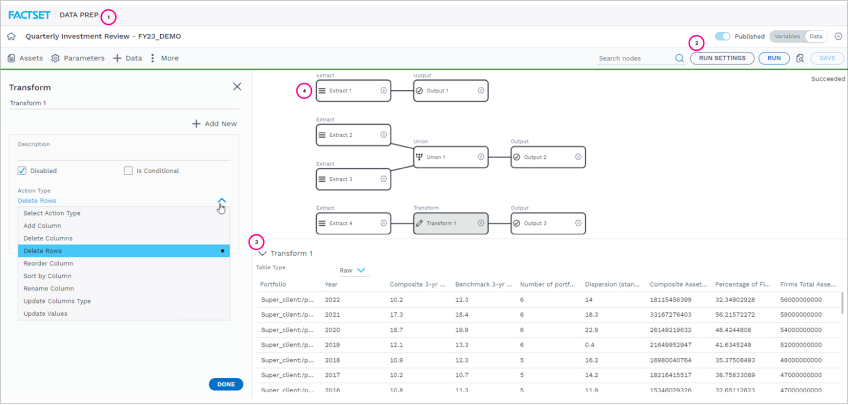Open Parameters gear icon
This screenshot has width=848, height=405.
pyautogui.click(x=55, y=58)
